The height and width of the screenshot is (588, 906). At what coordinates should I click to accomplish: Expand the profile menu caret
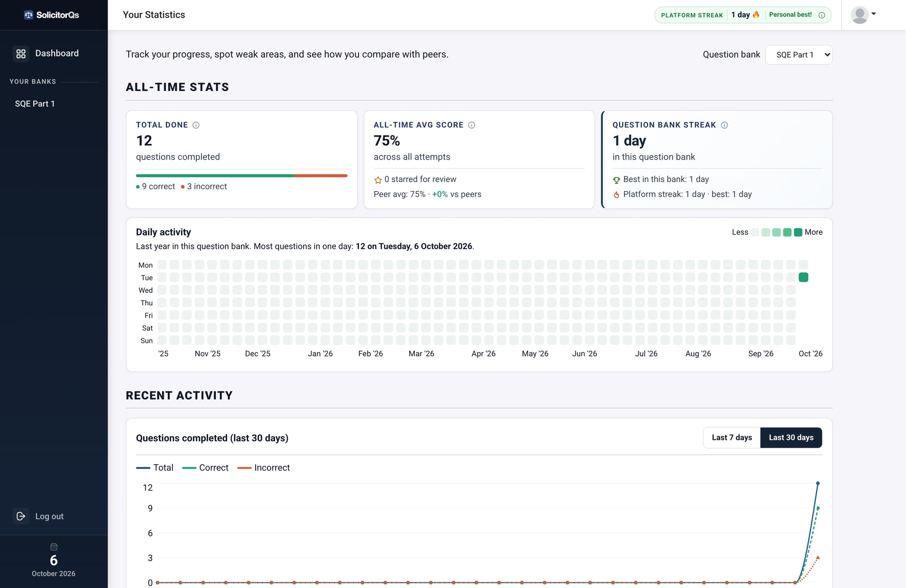coord(874,14)
